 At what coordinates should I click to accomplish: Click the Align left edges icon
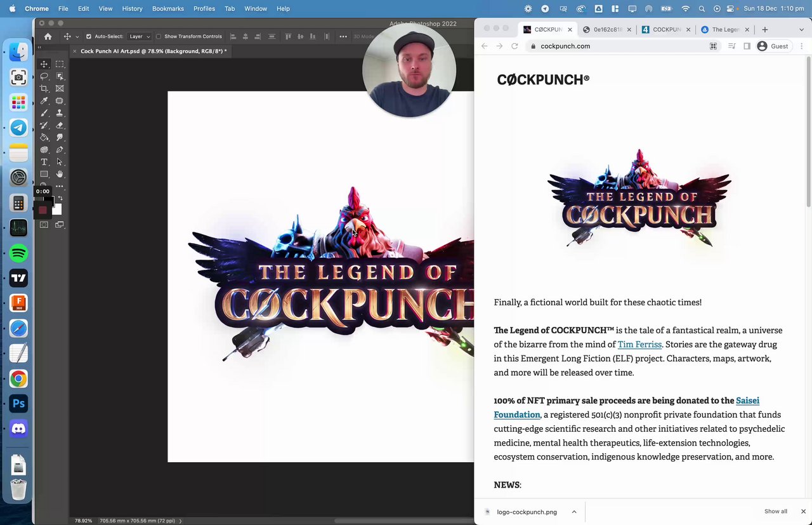233,37
